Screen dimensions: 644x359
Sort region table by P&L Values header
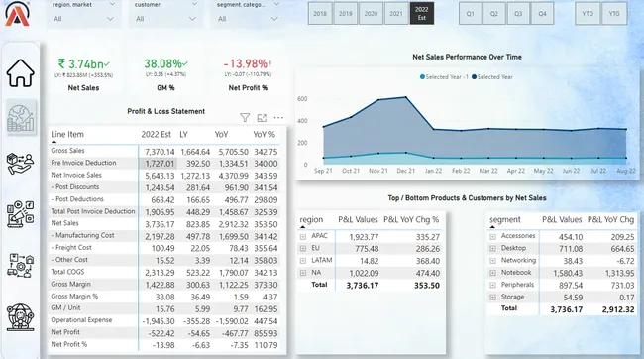coord(358,219)
